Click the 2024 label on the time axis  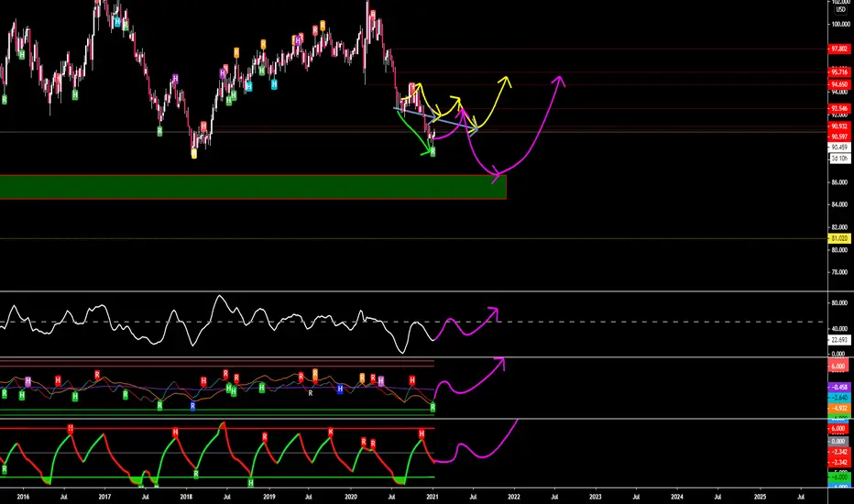[x=677, y=497]
